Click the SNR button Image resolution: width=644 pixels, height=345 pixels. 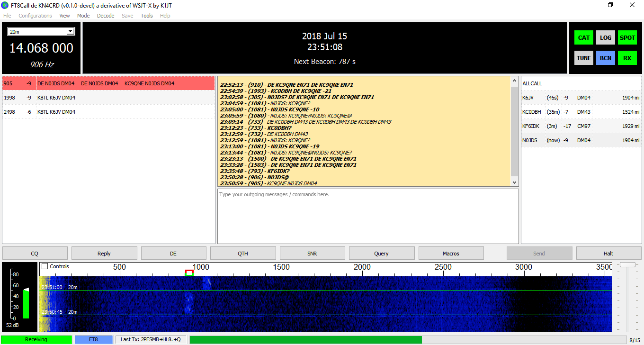(312, 254)
